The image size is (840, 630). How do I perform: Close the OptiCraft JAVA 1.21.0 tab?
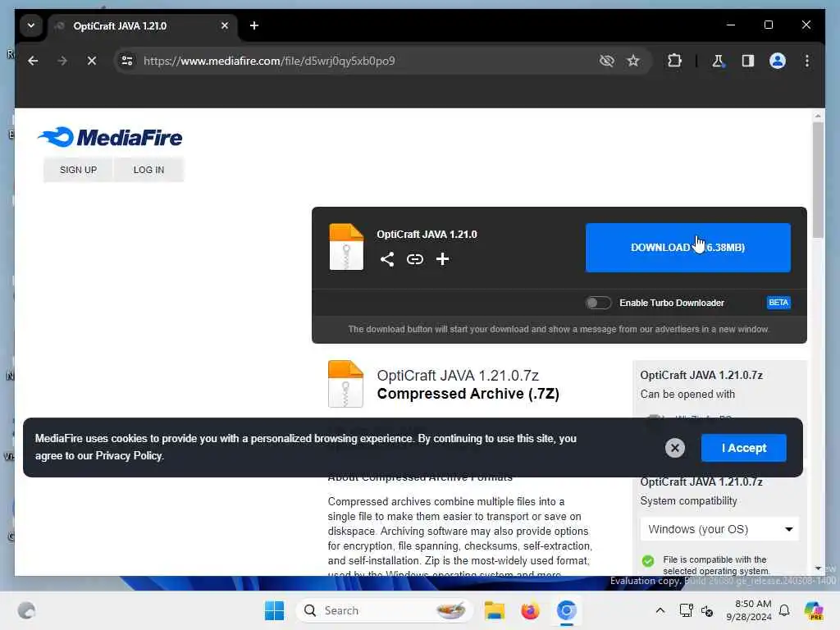pyautogui.click(x=225, y=25)
